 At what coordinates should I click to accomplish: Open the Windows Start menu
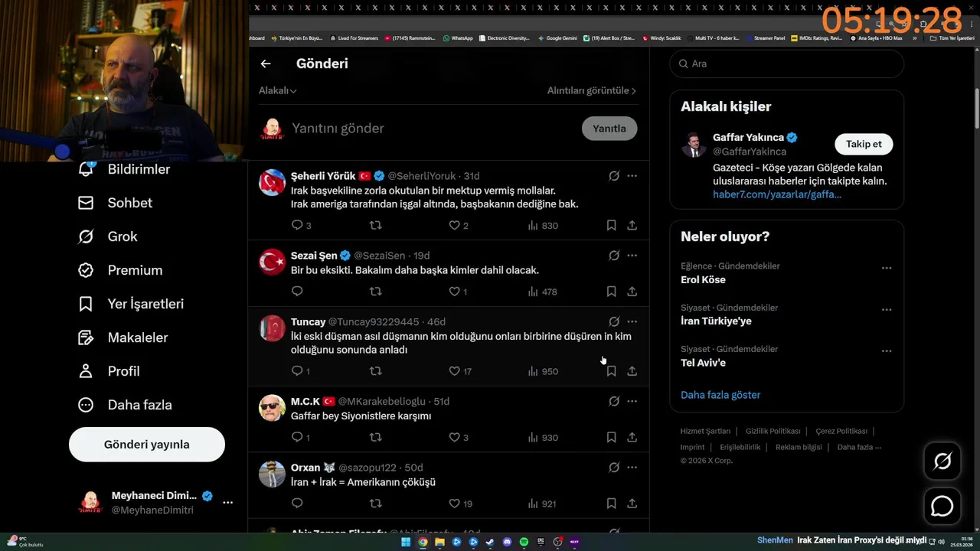406,542
